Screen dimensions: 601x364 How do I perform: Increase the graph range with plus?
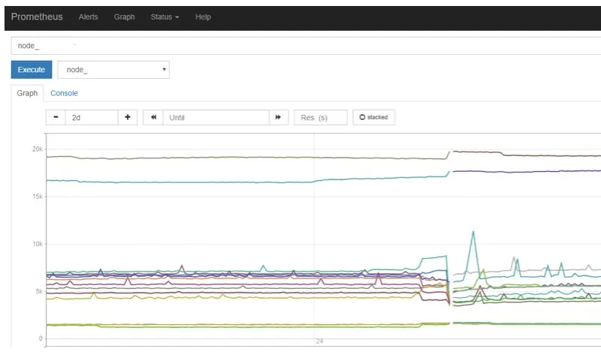click(128, 118)
